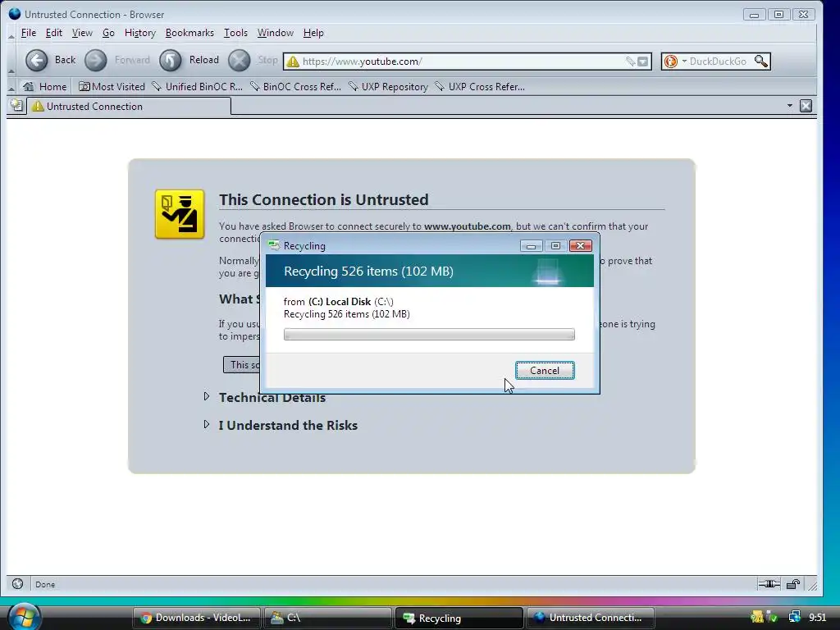Open the UXP Cross Refer... bookmark
This screenshot has height=630, width=840.
(x=479, y=87)
